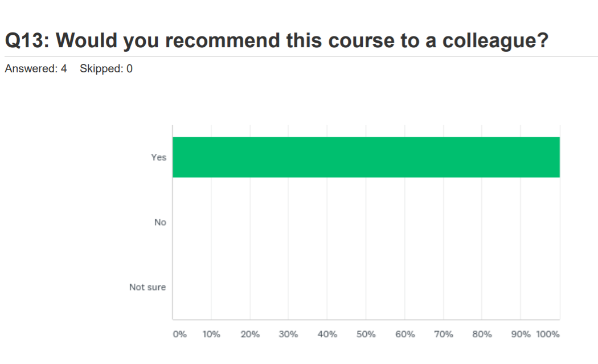This screenshot has height=364, width=598.
Task: Click the 80% axis label
Action: pos(482,334)
